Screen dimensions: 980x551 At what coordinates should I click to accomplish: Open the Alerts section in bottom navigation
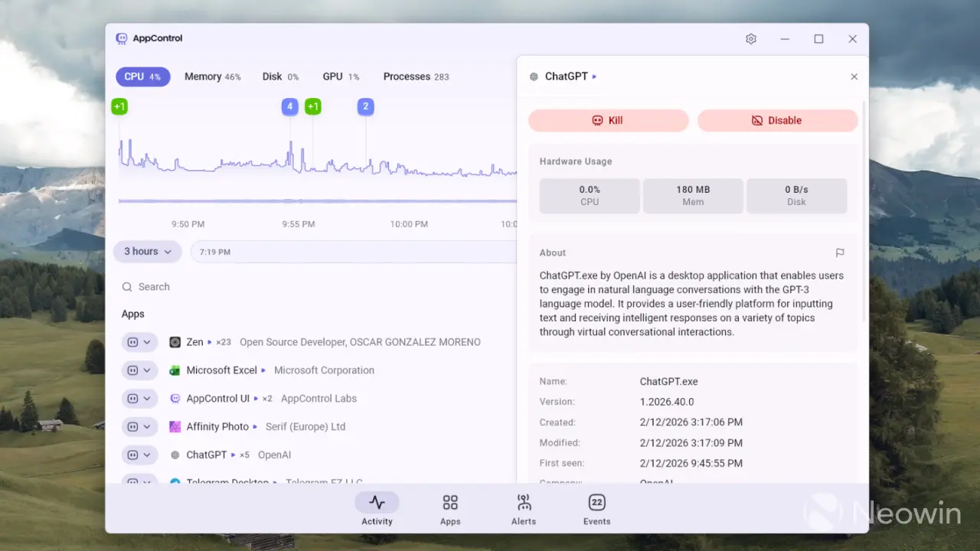[523, 509]
